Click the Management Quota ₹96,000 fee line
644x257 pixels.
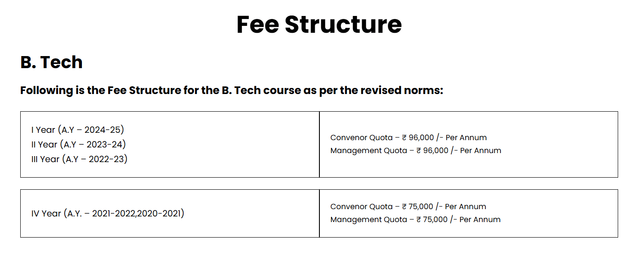pyautogui.click(x=416, y=151)
